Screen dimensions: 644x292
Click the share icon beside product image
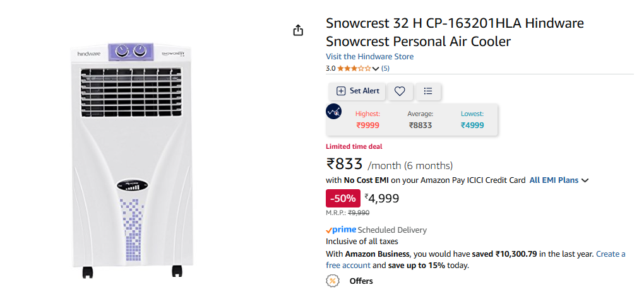tap(298, 30)
